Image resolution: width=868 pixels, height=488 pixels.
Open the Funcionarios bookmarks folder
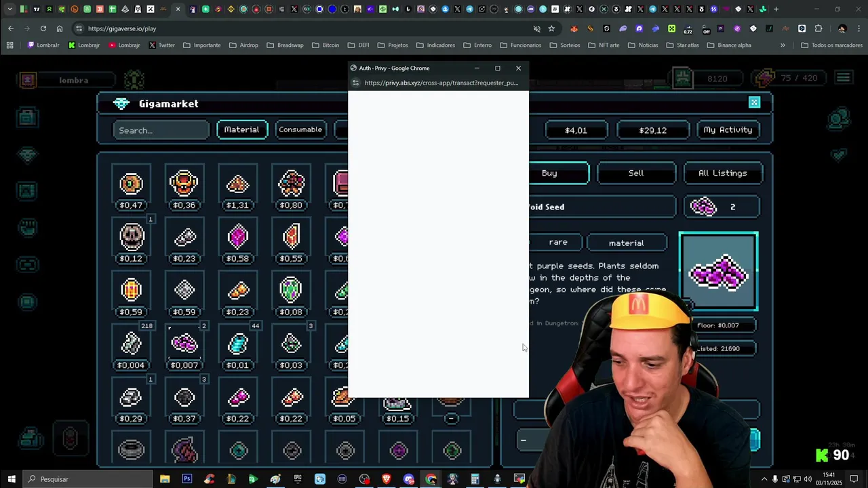tap(520, 45)
